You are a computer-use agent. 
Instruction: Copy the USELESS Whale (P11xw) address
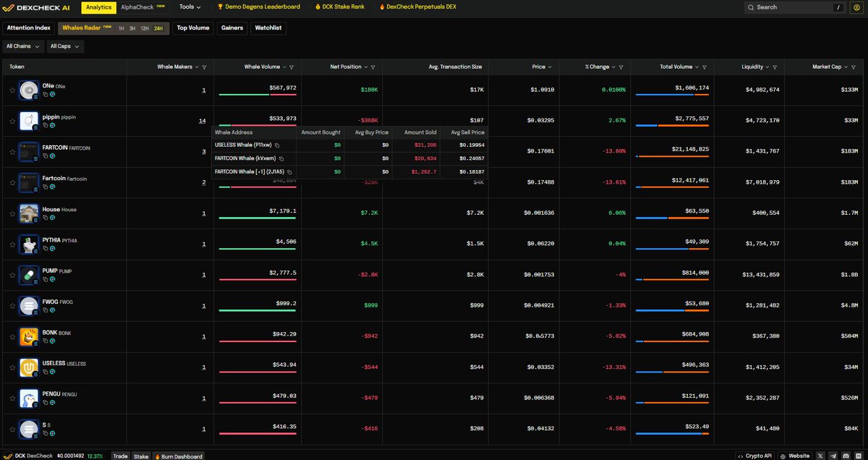pos(277,145)
